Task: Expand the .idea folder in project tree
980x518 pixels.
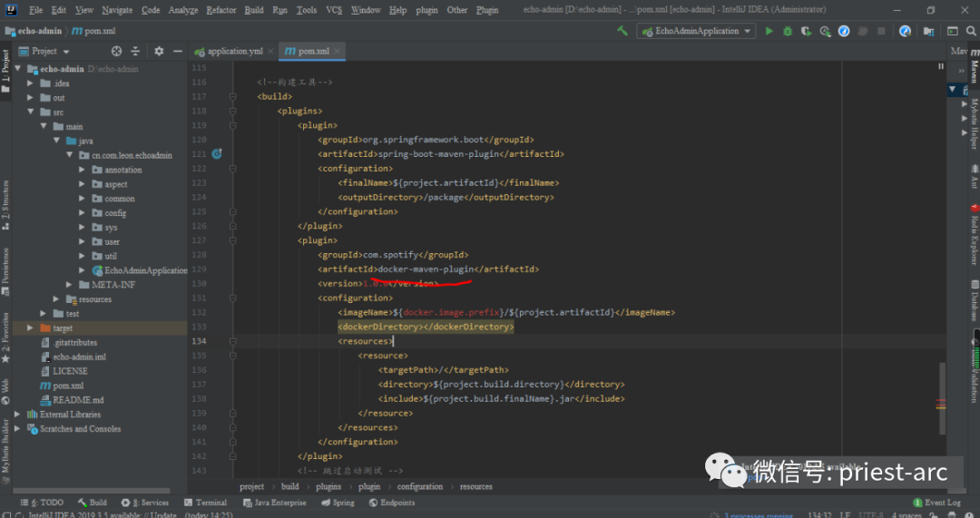Action: pos(30,83)
